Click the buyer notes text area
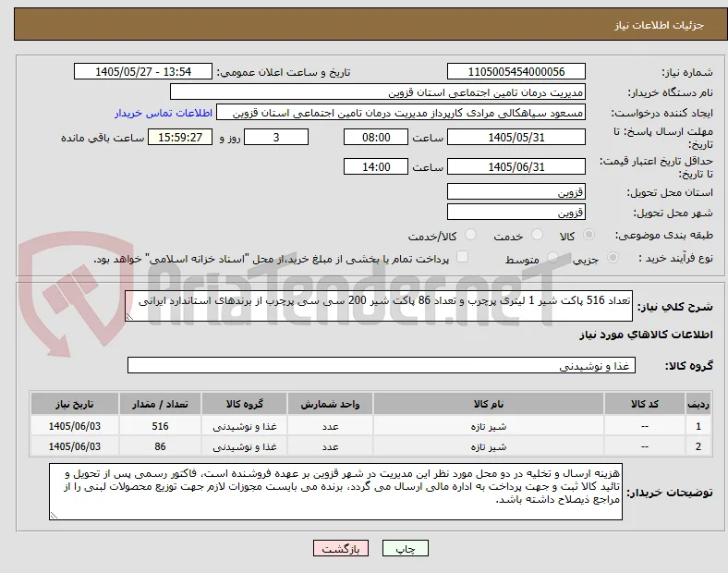The image size is (728, 573). click(x=335, y=492)
